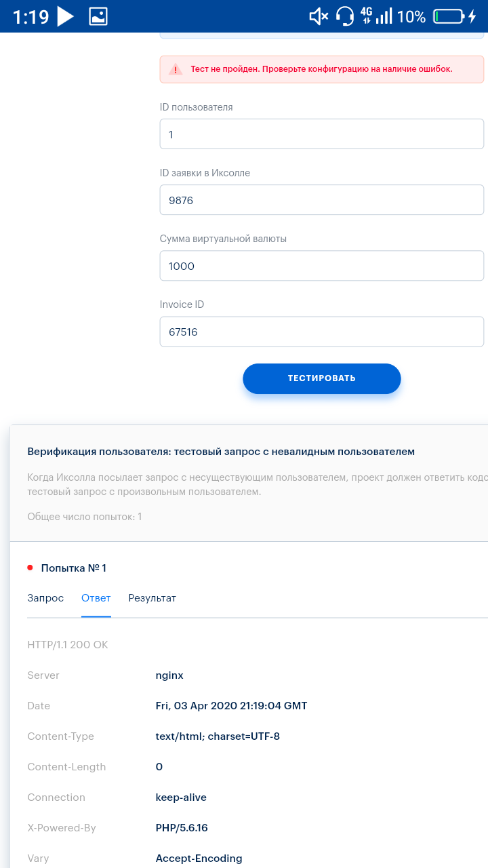Screen dimensions: 488x868
Task: Open the Результат tab
Action: tap(152, 598)
